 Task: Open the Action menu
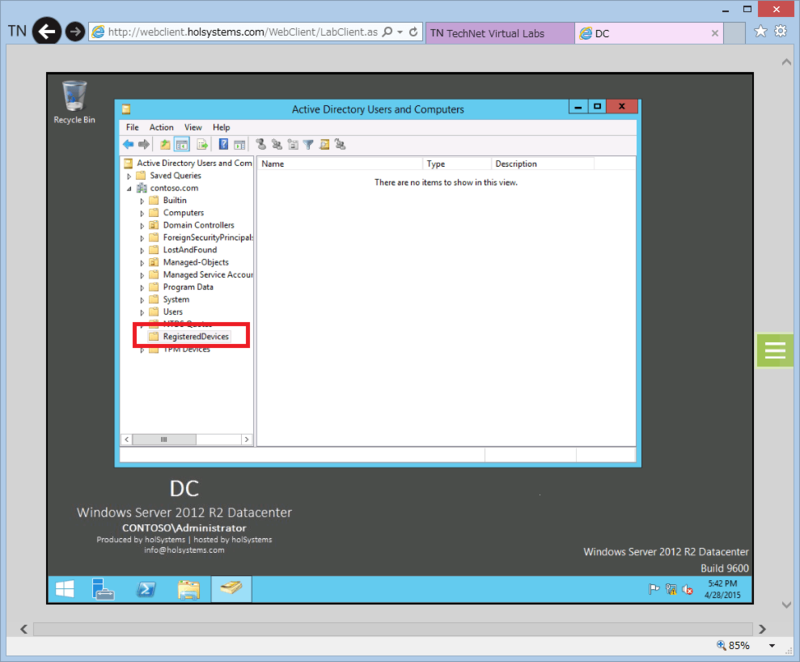161,128
